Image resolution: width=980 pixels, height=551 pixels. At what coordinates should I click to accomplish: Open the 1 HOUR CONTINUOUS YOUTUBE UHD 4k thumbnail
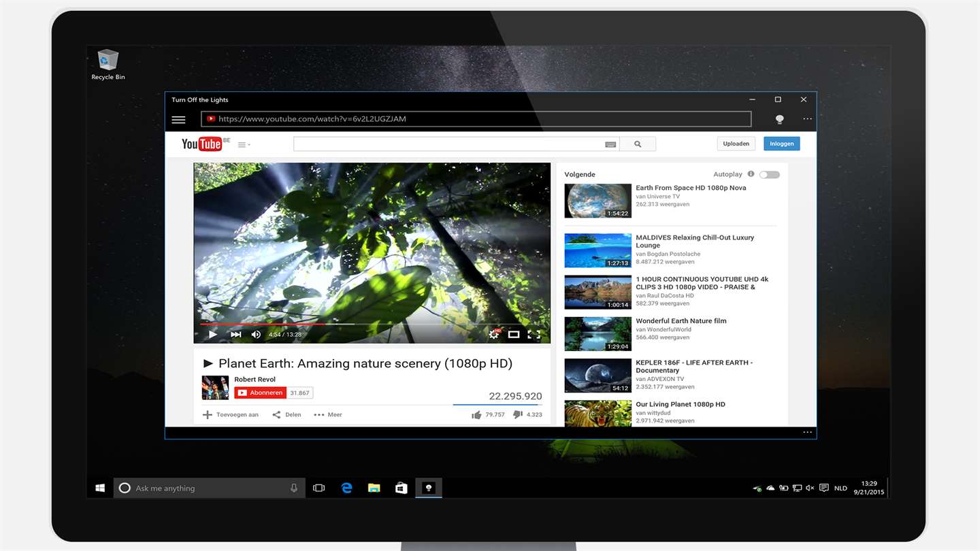tap(598, 292)
